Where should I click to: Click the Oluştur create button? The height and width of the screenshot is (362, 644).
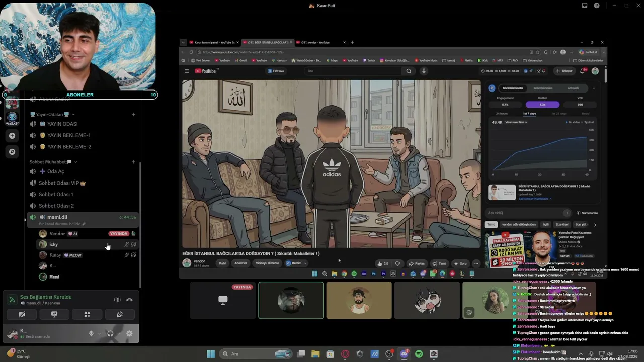pyautogui.click(x=565, y=71)
